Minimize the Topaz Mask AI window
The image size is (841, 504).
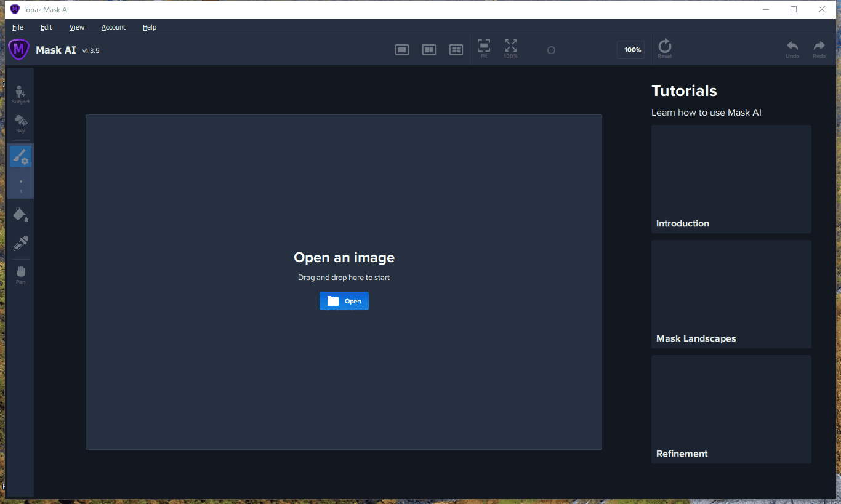point(766,9)
